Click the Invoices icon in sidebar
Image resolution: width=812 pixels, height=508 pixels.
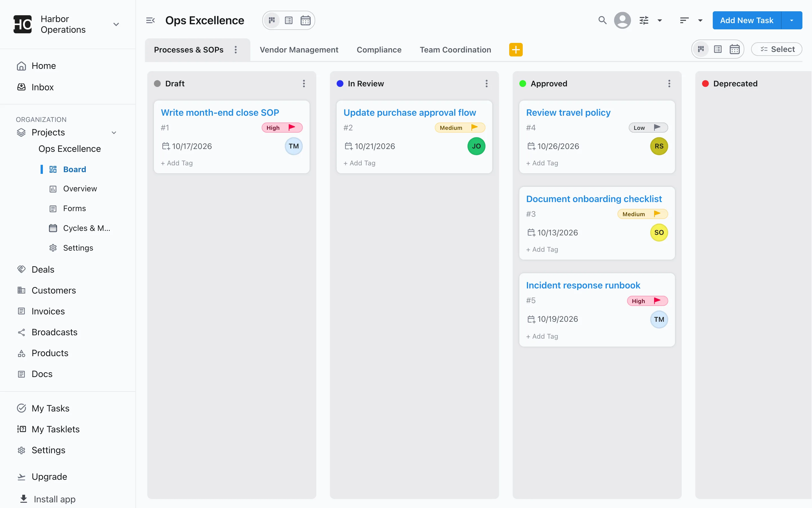click(21, 311)
